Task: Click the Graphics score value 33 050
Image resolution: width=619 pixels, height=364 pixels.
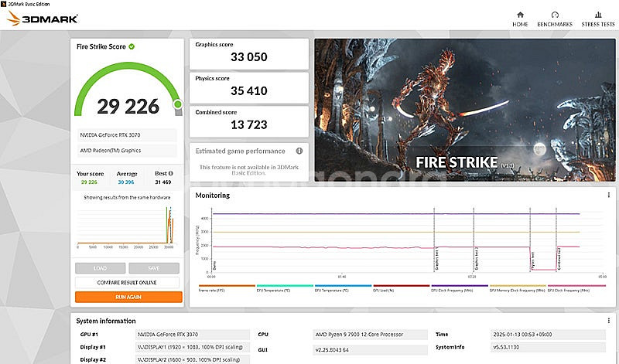Action: click(x=249, y=57)
